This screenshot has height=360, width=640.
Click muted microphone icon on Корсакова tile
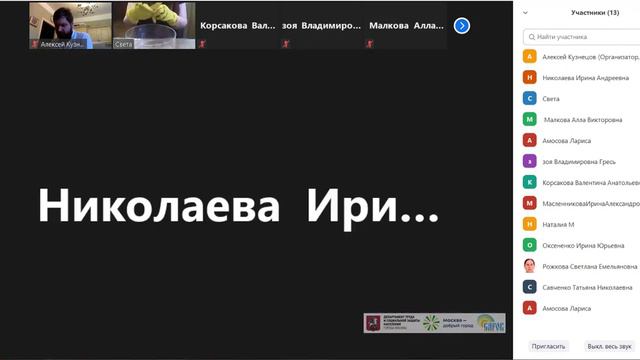pos(202,44)
